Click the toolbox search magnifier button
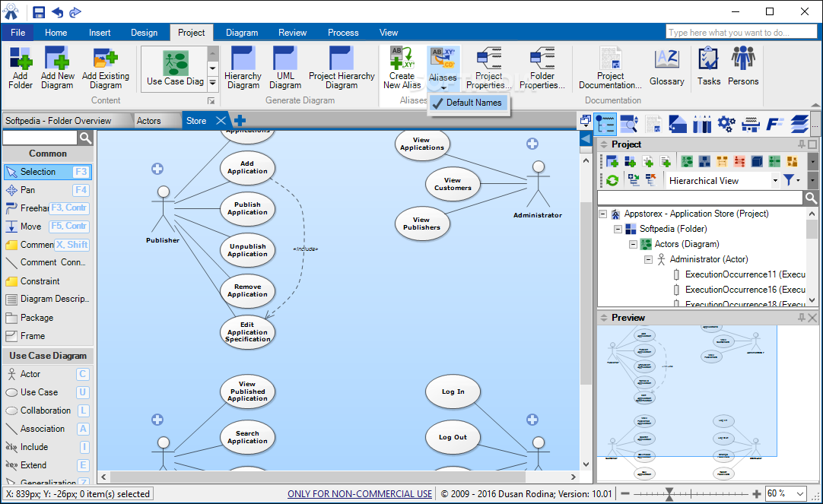This screenshot has height=504, width=823. click(x=85, y=138)
